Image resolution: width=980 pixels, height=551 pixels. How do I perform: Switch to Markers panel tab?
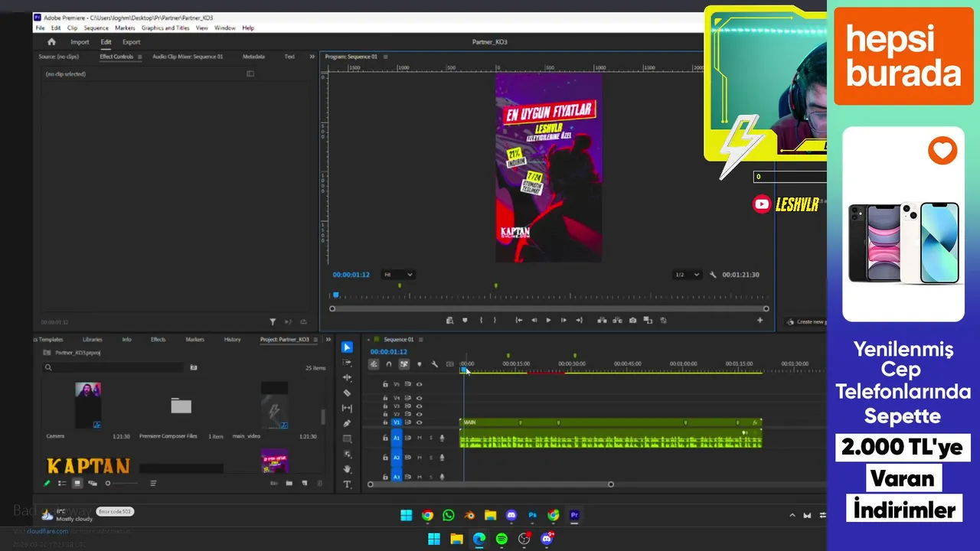click(x=194, y=339)
